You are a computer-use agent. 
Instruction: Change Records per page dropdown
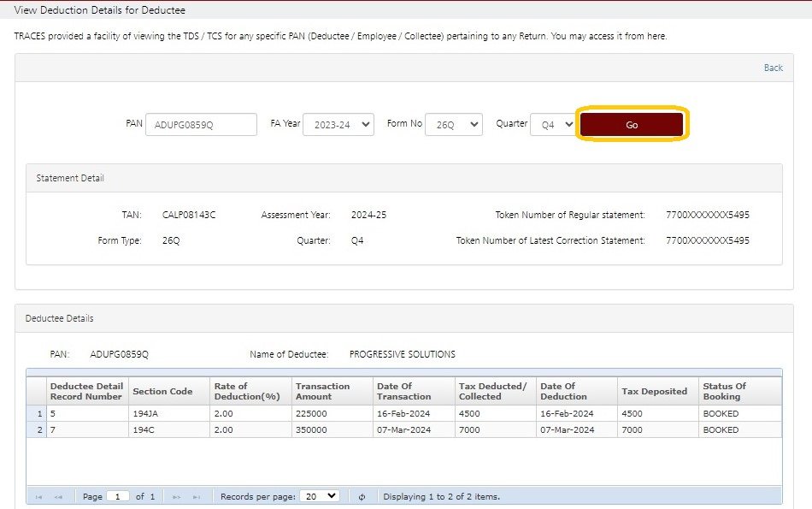[321, 496]
